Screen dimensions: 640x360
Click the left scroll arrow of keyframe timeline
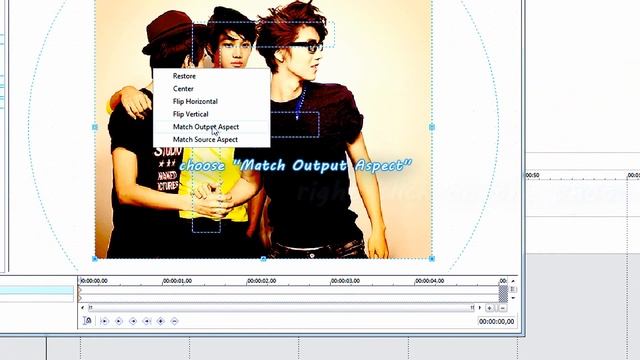click(x=83, y=308)
